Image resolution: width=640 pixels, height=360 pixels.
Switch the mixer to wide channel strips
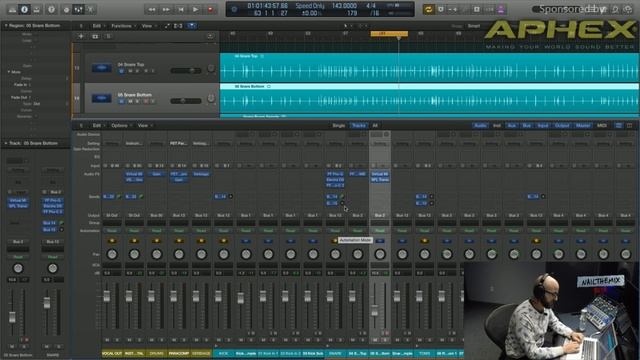(629, 126)
